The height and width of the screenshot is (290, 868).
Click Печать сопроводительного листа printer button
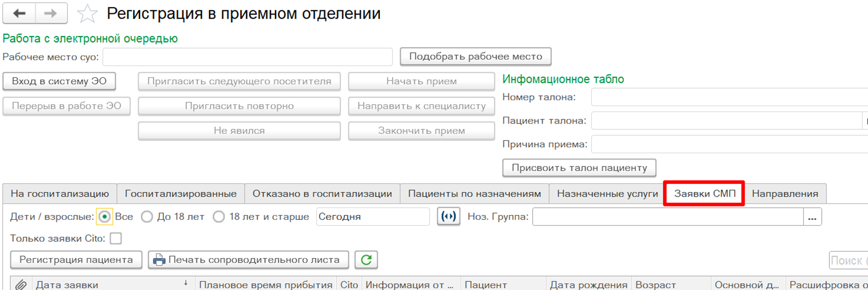(x=248, y=260)
